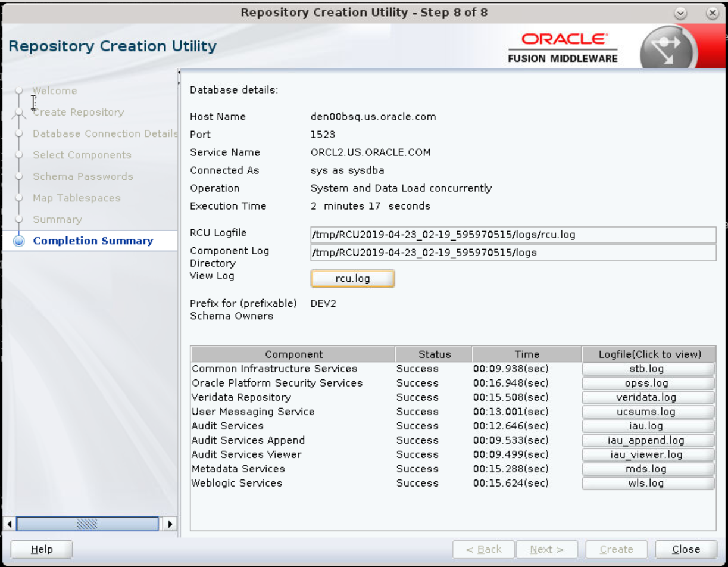Click the disabled Create button
728x567 pixels.
pyautogui.click(x=616, y=549)
